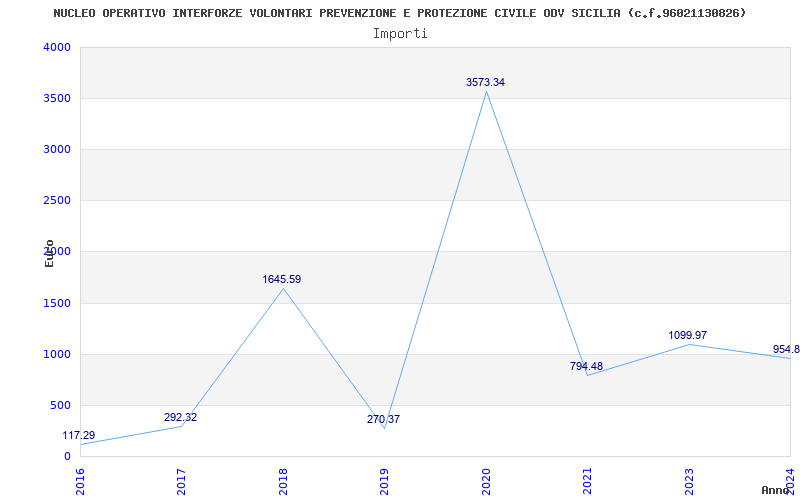Click the 2023 x-axis year label
This screenshot has height=500, width=800.
pos(689,482)
